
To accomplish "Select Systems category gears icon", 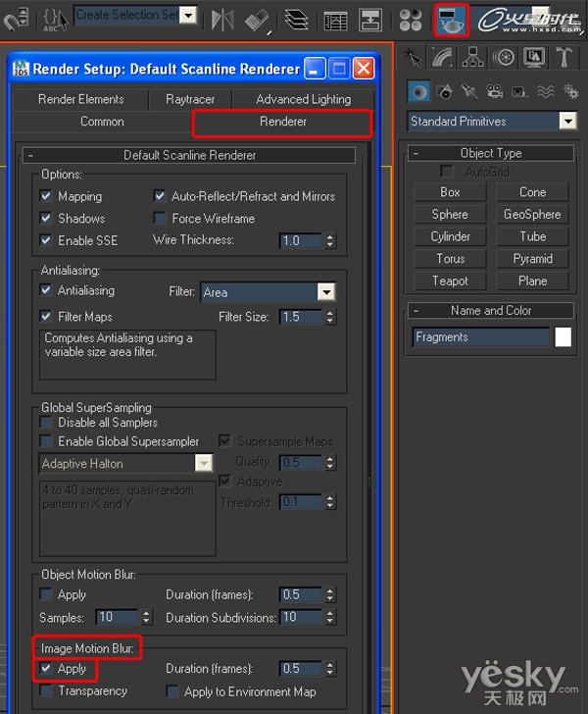I will tap(570, 91).
